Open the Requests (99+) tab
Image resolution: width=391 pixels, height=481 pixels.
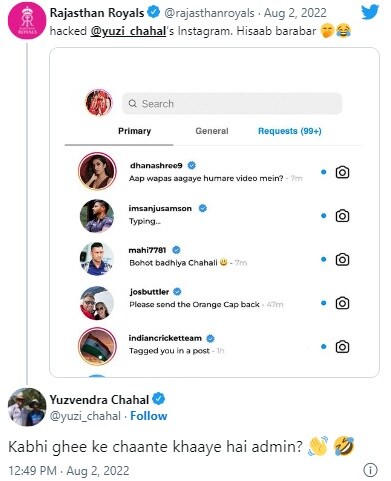pyautogui.click(x=290, y=131)
